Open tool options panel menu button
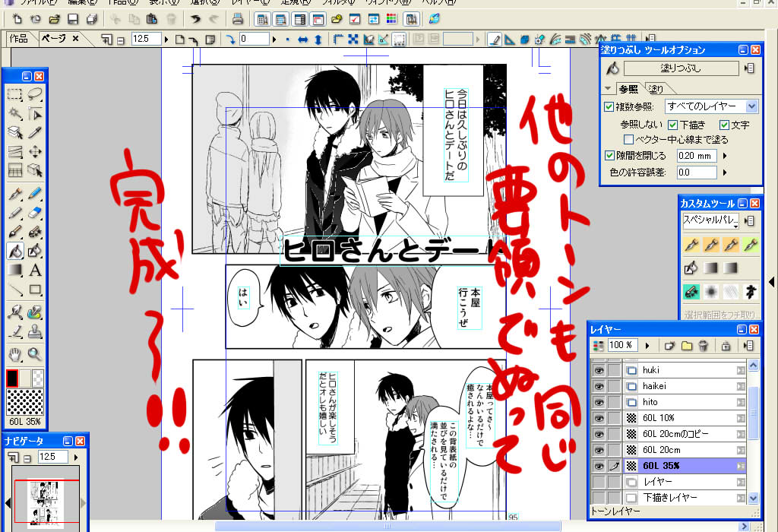Screen dimensions: 778x532 coord(750,68)
